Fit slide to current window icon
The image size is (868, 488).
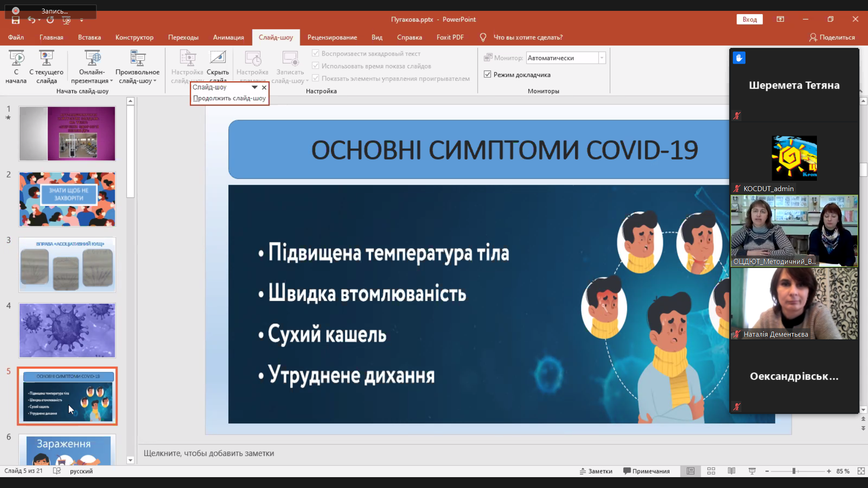click(x=861, y=471)
